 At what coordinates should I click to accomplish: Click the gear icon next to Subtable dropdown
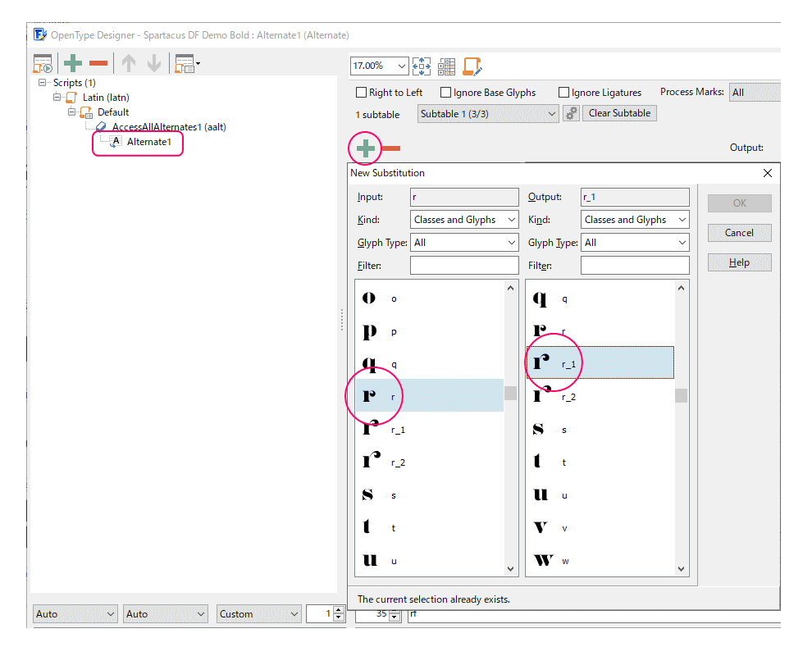(571, 114)
